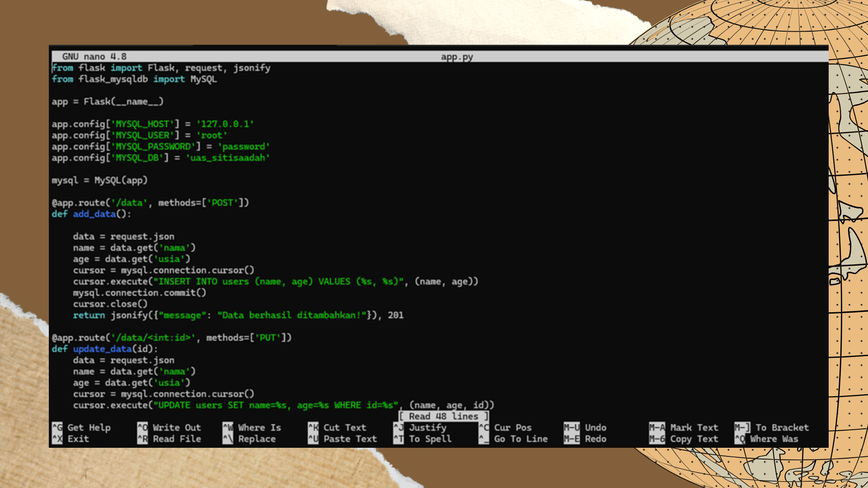Click the 'Read 48 lines' status message

pos(443,416)
